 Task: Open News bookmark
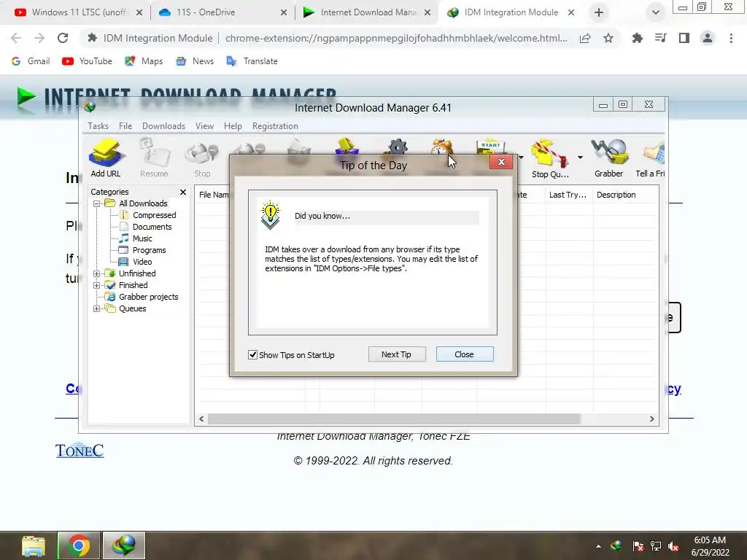pos(195,61)
